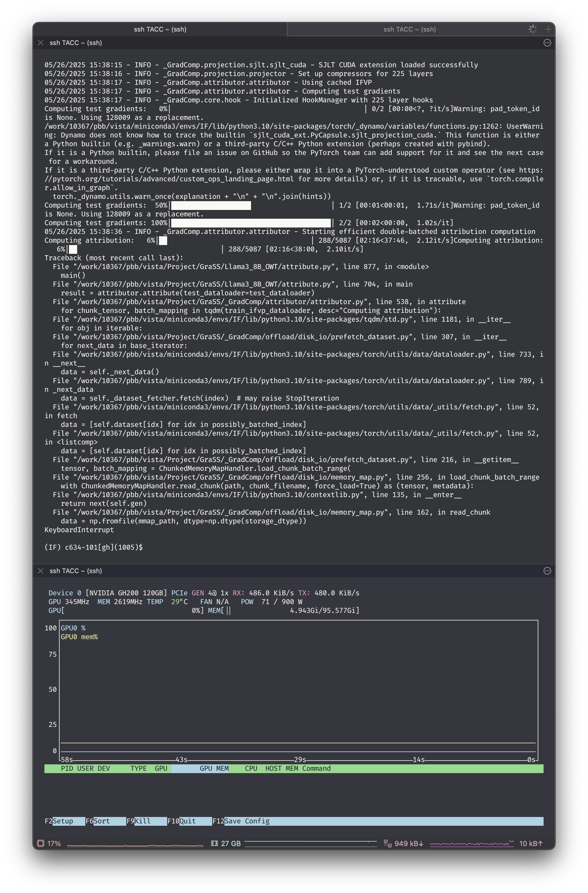588x893 pixels.
Task: Click F10 Quit in nvtop footer
Action: (189, 821)
